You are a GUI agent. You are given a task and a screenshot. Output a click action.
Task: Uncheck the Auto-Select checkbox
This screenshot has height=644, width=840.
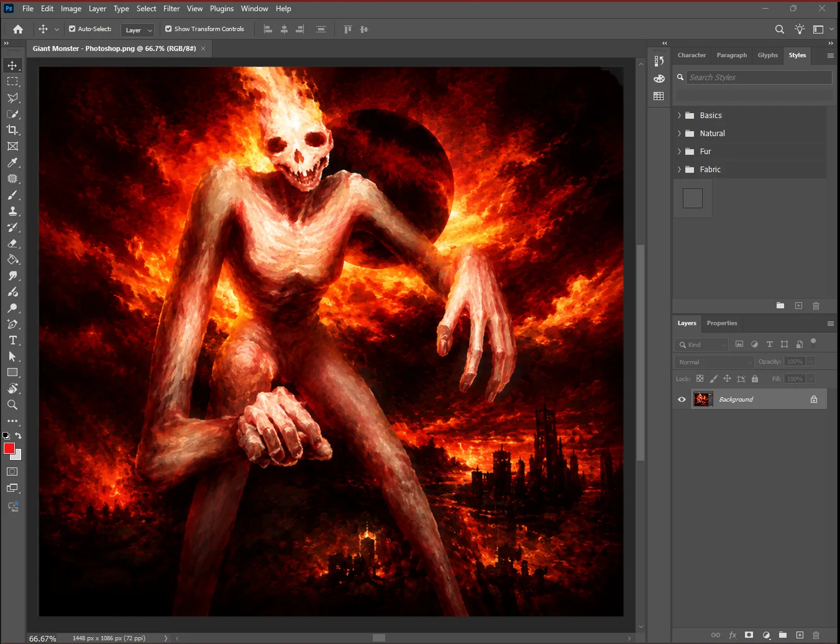pyautogui.click(x=72, y=29)
